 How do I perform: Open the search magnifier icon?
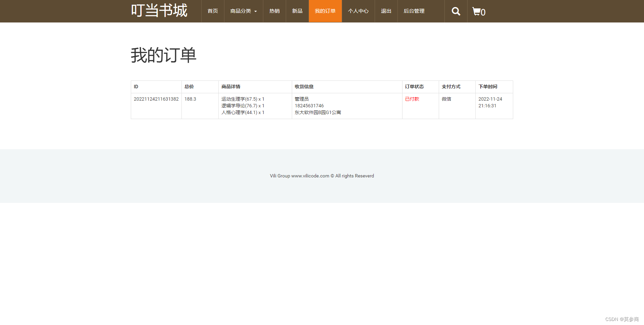[x=455, y=11]
